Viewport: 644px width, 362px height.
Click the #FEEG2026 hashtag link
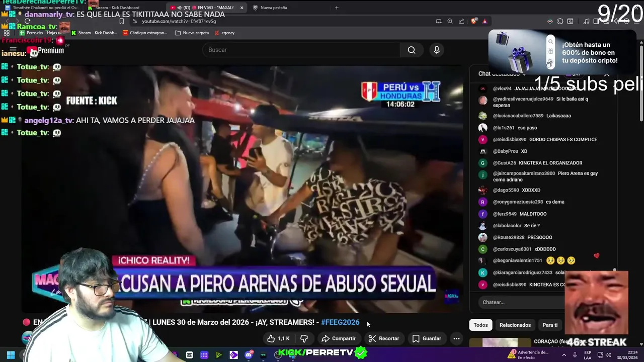[340, 322]
